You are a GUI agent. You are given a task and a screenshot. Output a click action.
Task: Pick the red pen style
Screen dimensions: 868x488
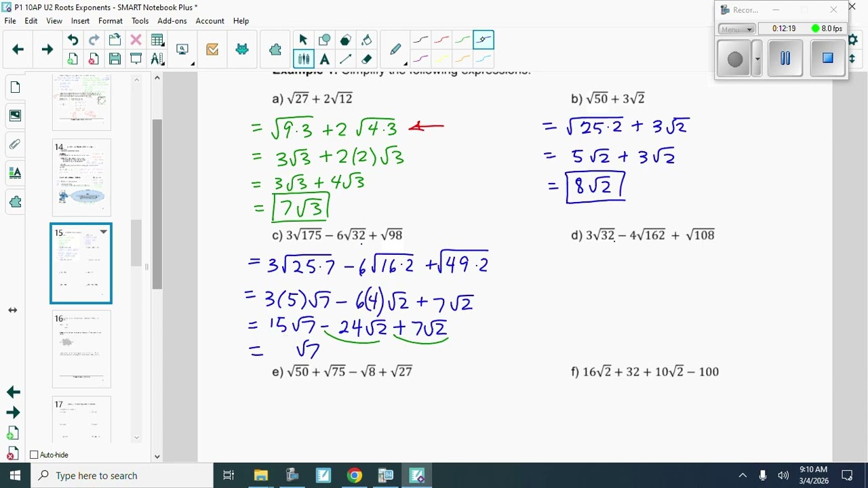[x=441, y=40]
